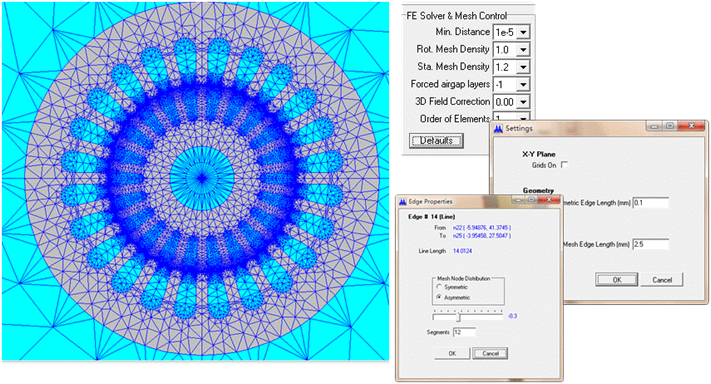This screenshot has width=711, height=384.
Task: Enable the Grids On checkbox
Action: [564, 165]
